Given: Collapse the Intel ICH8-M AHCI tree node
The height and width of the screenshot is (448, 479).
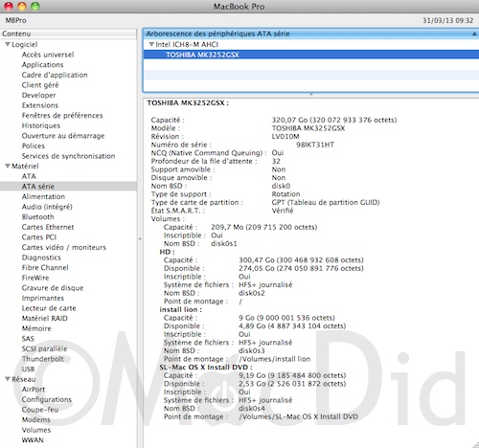Looking at the screenshot, I should click(x=151, y=44).
